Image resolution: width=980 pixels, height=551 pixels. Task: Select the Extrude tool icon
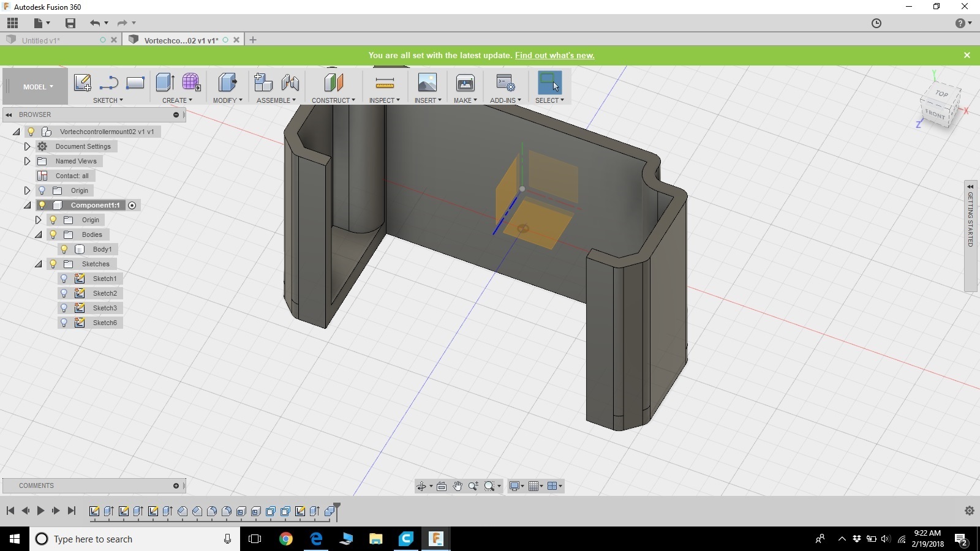(x=165, y=82)
